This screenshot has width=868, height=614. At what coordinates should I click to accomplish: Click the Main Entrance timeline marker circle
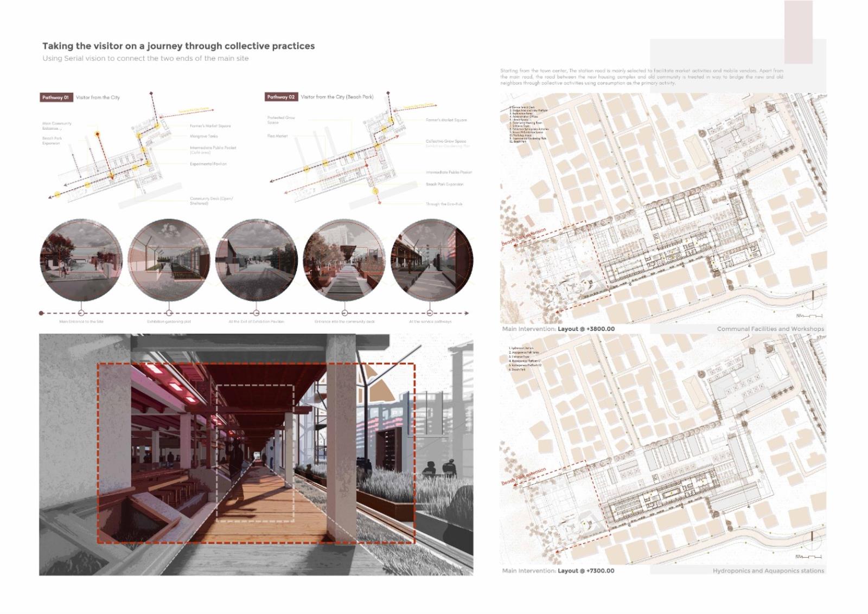click(81, 313)
